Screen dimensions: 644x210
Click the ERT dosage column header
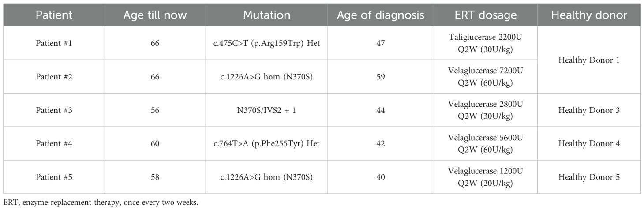point(485,15)
